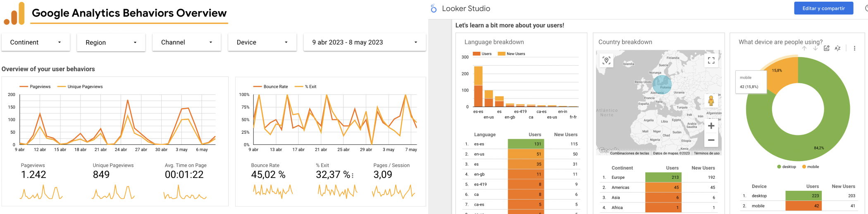
Task: Sort device table by Users column header
Action: point(812,186)
